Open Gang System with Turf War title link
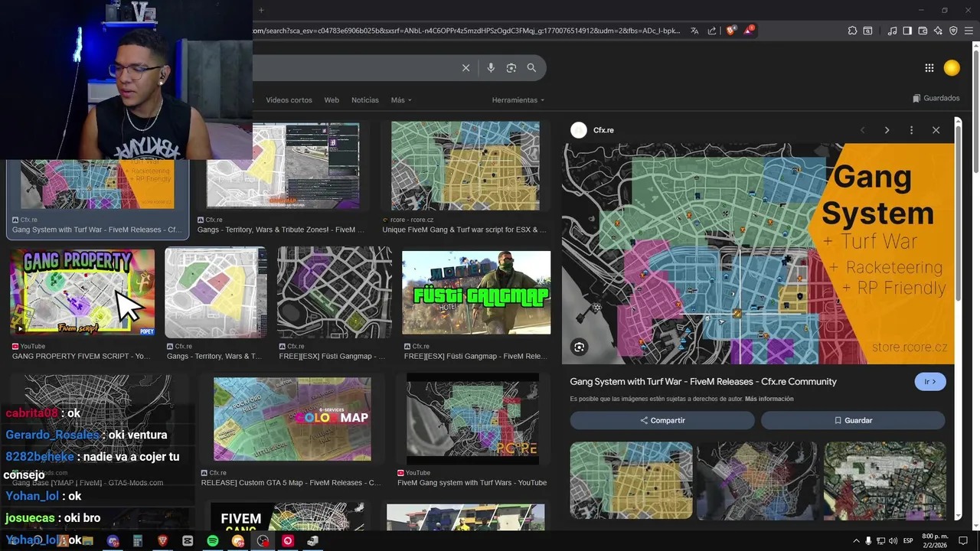The height and width of the screenshot is (551, 980). [x=703, y=382]
